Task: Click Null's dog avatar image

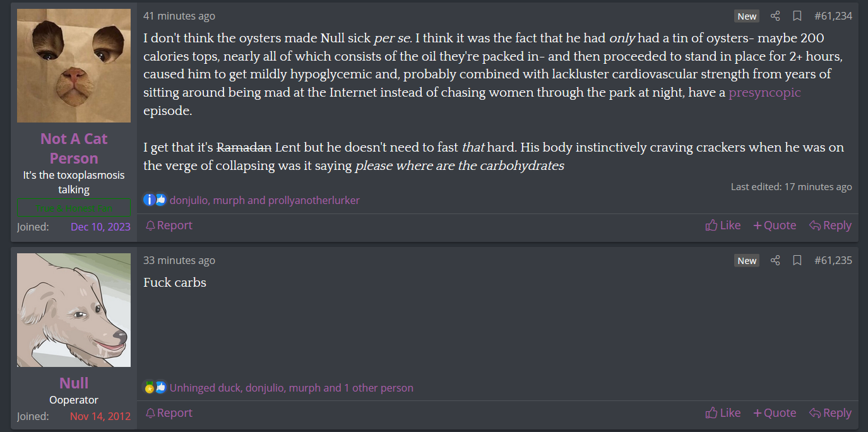Action: [74, 310]
